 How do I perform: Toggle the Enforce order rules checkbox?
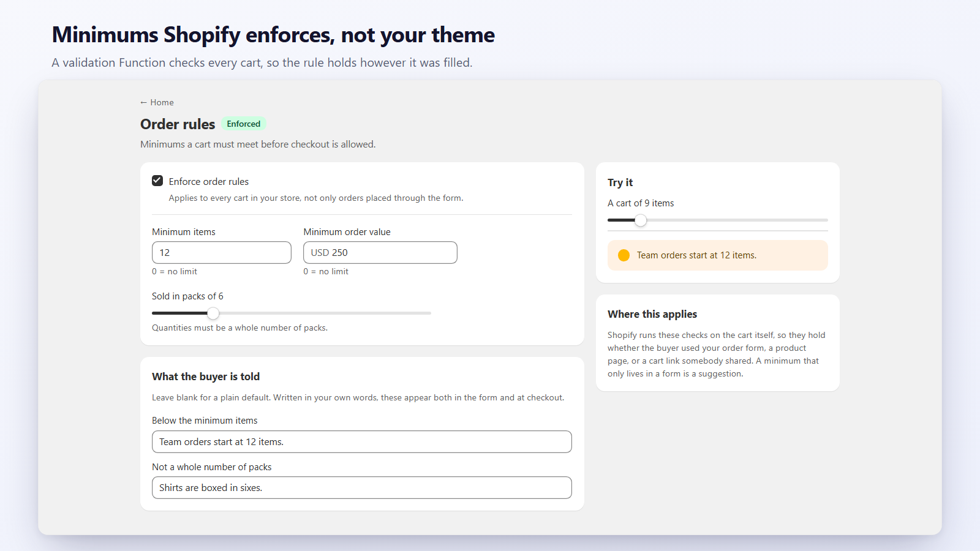coord(157,181)
